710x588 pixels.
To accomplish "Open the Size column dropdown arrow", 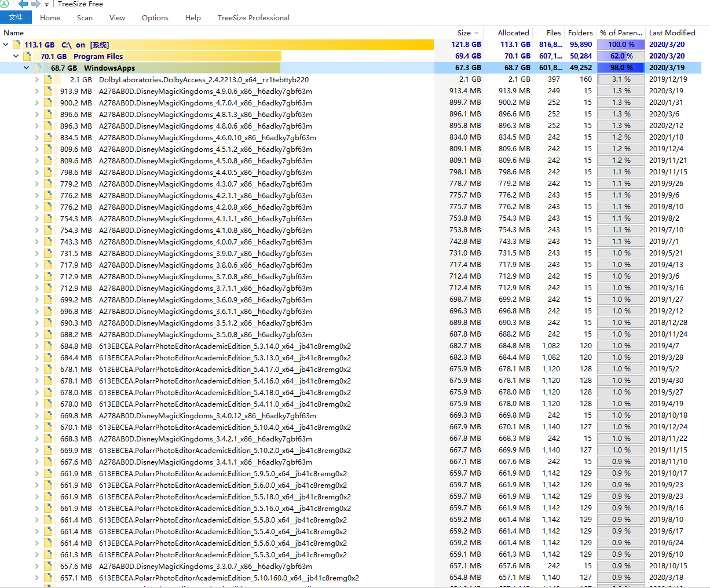I will pyautogui.click(x=477, y=32).
